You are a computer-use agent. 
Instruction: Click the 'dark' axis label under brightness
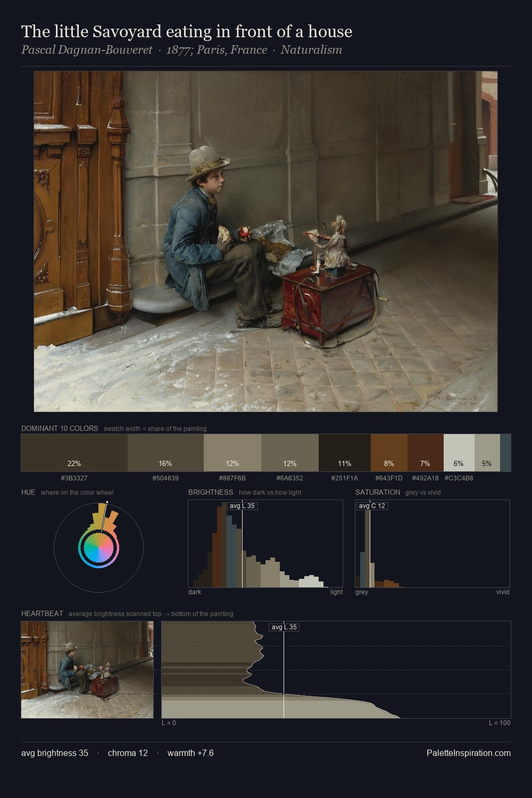[x=195, y=592]
